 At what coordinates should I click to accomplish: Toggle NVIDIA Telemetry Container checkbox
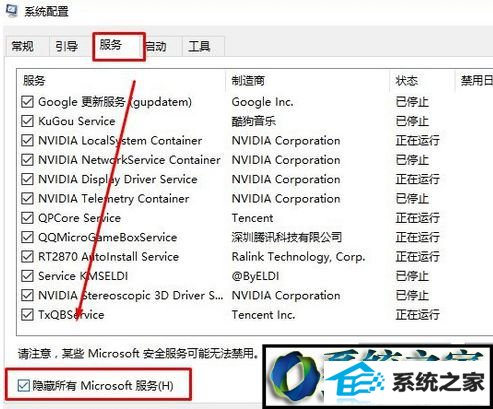[x=27, y=198]
